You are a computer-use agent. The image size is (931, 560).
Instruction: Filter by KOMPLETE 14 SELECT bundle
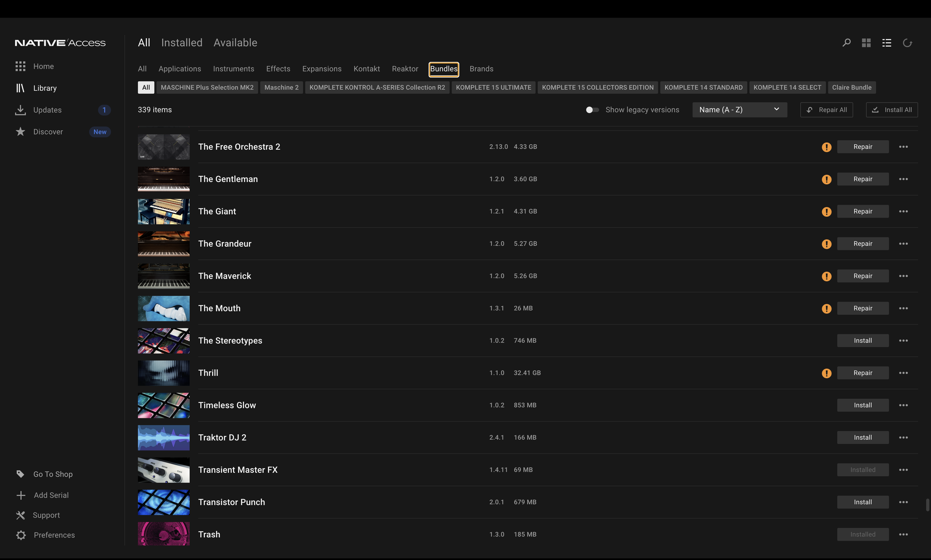pos(787,87)
